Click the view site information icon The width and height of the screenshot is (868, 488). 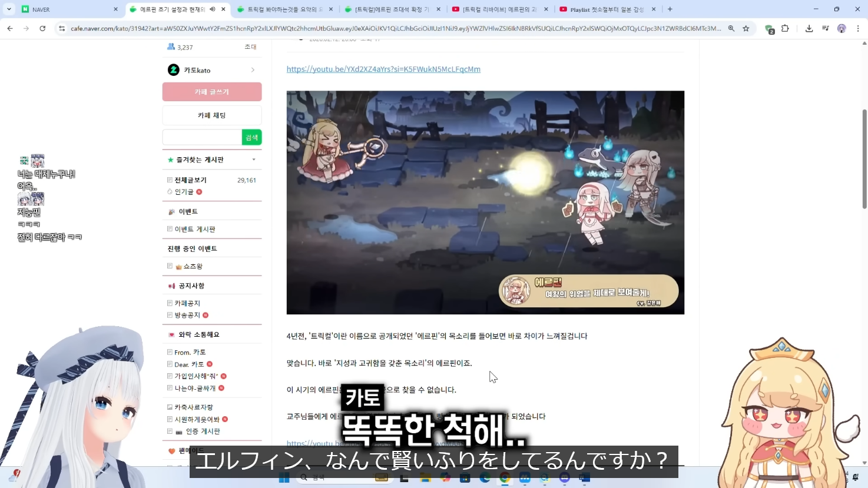[62, 28]
